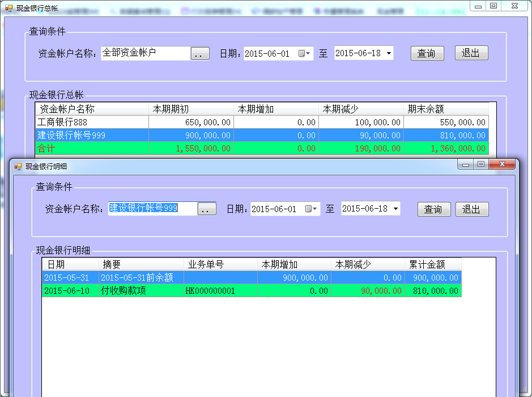
Task: Click 退出 in the 现金银行总帐 window
Action: 471,53
